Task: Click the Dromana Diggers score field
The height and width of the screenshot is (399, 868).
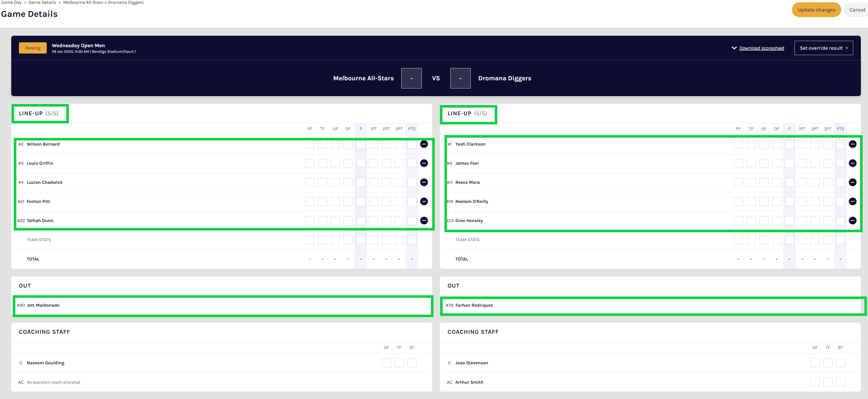Action: pos(460,78)
